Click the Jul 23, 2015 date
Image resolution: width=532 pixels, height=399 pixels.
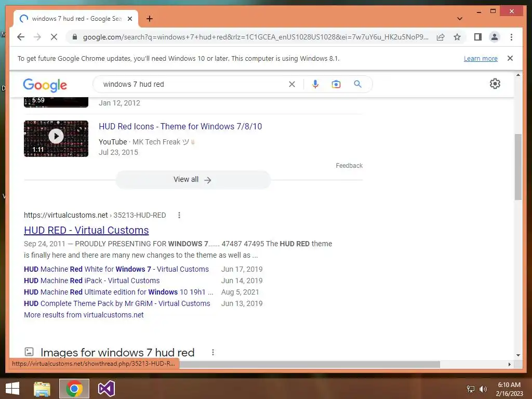(x=118, y=152)
